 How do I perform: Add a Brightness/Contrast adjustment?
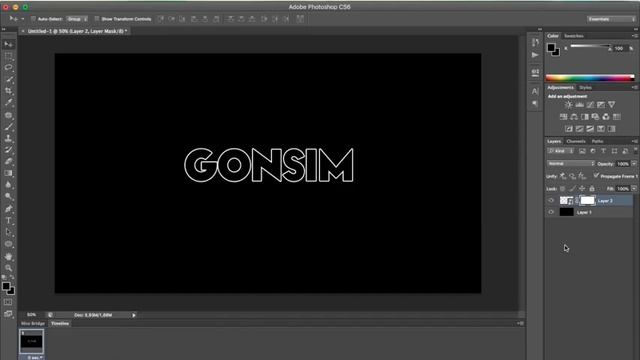569,105
